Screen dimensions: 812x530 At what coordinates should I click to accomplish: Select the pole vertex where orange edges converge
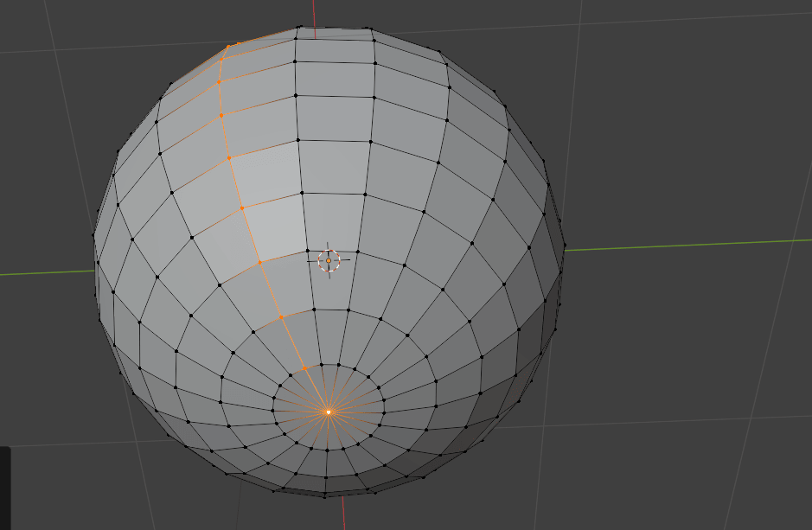328,412
